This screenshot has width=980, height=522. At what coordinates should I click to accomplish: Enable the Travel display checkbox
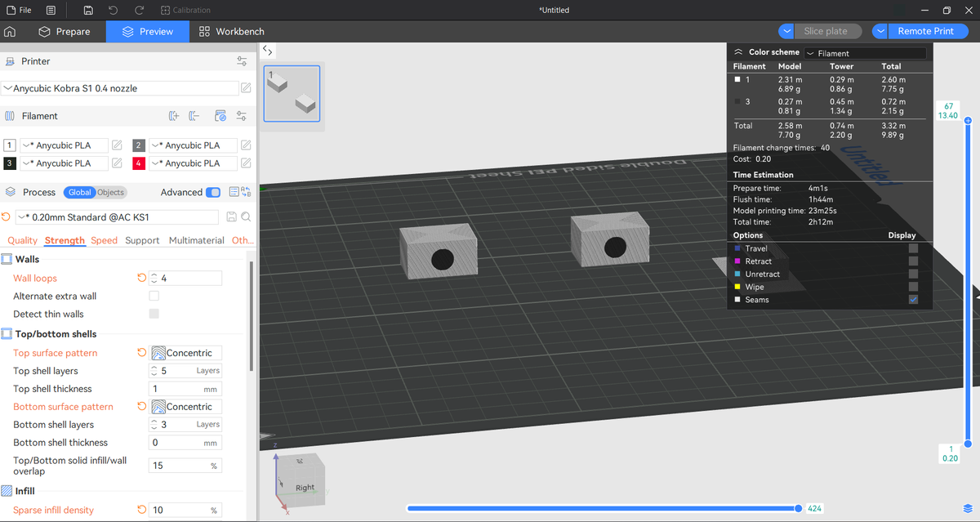click(x=913, y=248)
